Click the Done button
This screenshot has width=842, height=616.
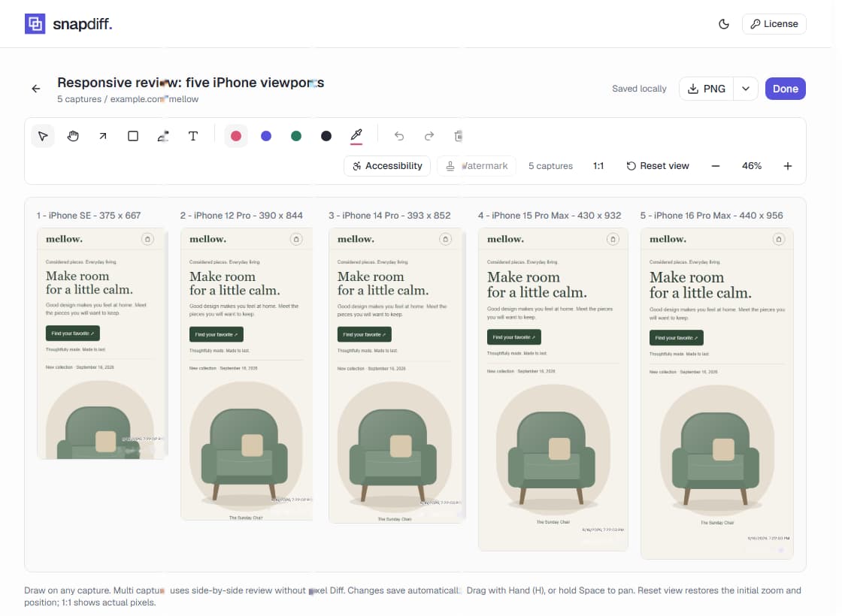785,89
